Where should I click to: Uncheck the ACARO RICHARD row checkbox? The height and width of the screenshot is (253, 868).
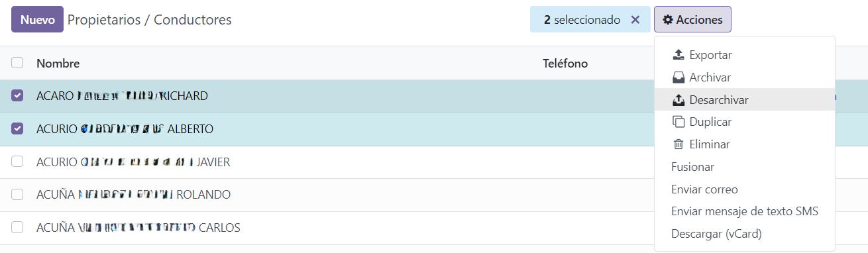[x=17, y=96]
